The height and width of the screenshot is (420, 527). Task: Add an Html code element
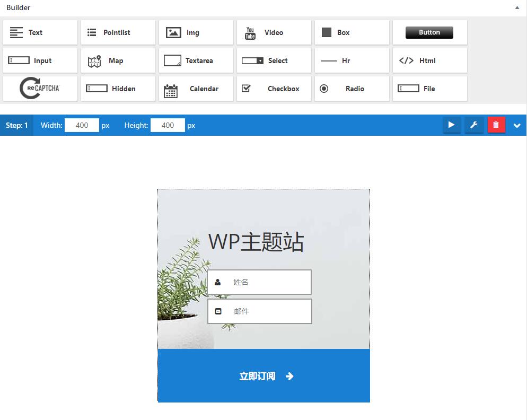429,60
